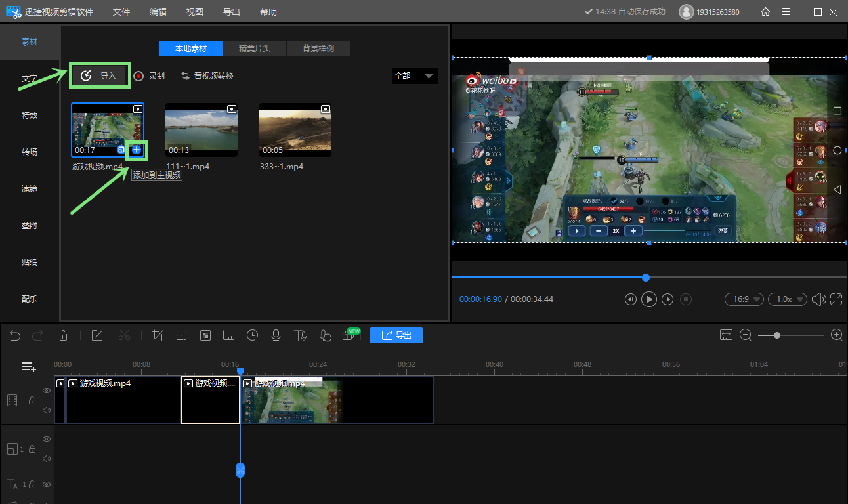Viewport: 848px width, 504px height.
Task: Hide the picture-in-picture track with eye icon
Action: click(x=47, y=439)
